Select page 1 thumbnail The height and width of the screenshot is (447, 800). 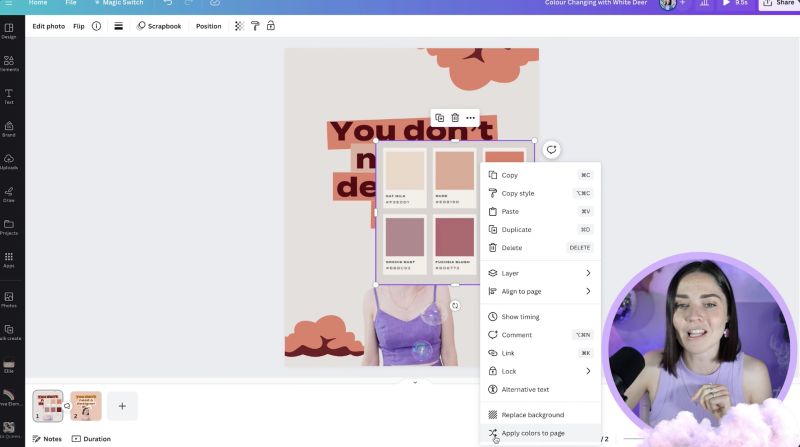tap(48, 406)
